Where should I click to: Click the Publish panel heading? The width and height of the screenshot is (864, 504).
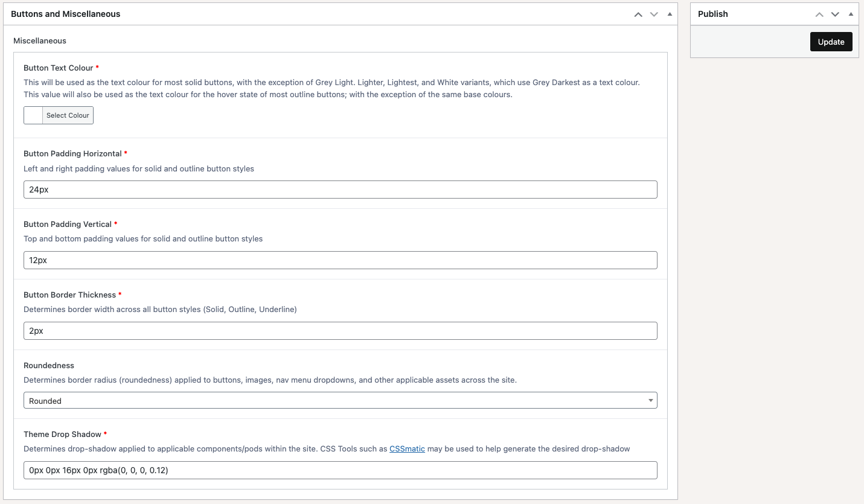click(x=713, y=14)
